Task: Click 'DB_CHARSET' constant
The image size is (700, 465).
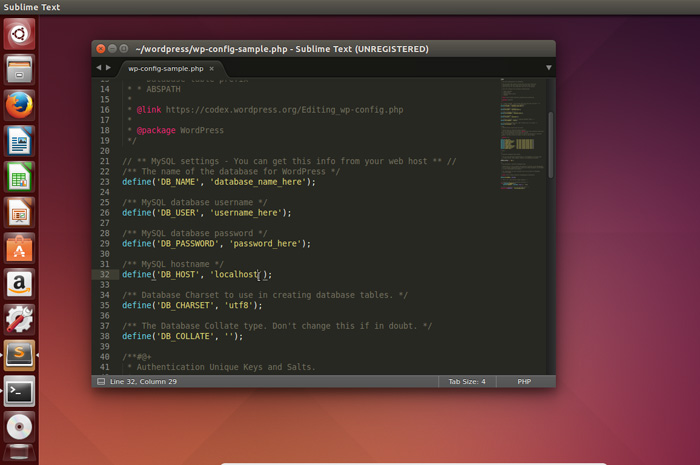Action: pos(183,305)
